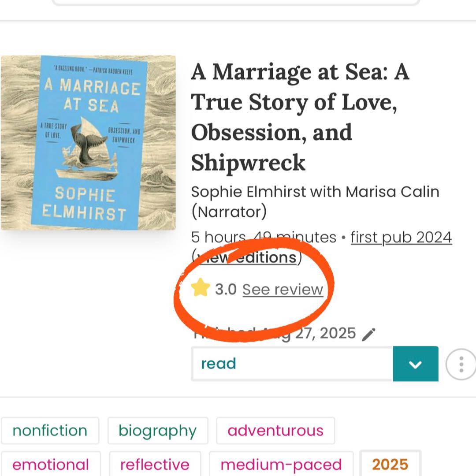
Task: Pick the 'reflective' mood tag
Action: (x=155, y=464)
